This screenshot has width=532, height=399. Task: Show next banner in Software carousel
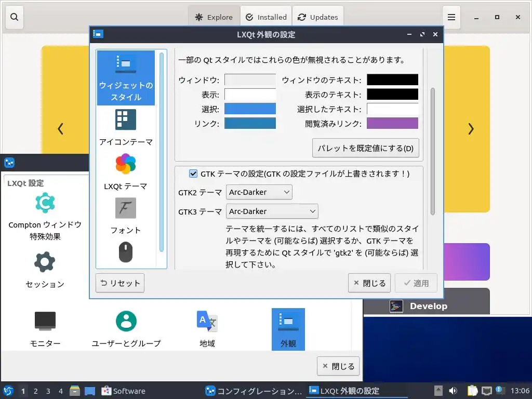471,129
